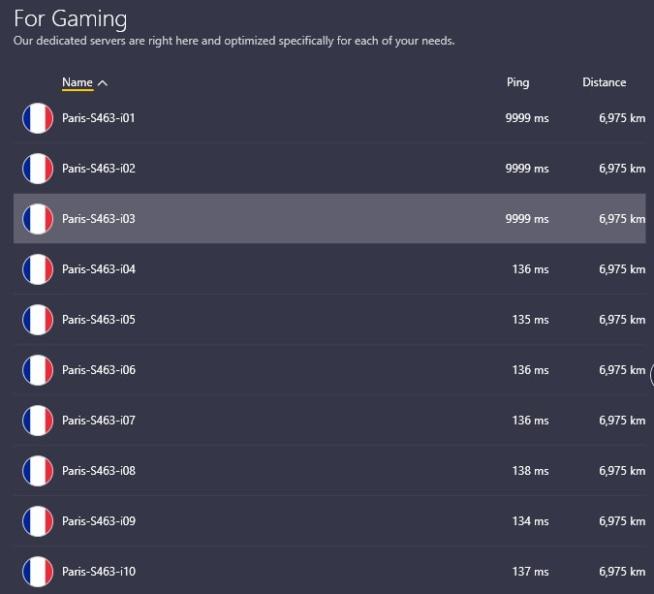Image resolution: width=654 pixels, height=594 pixels.
Task: Click the For Gaming section heading
Action: (70, 18)
